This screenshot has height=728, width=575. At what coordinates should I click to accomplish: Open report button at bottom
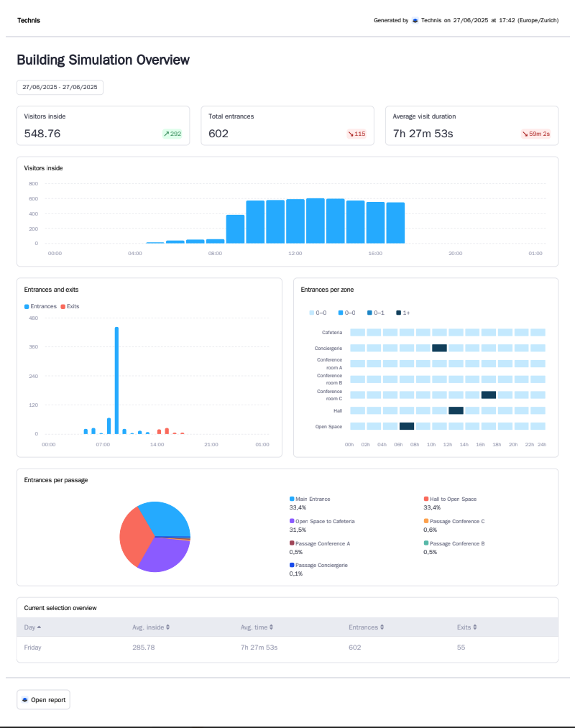click(43, 699)
